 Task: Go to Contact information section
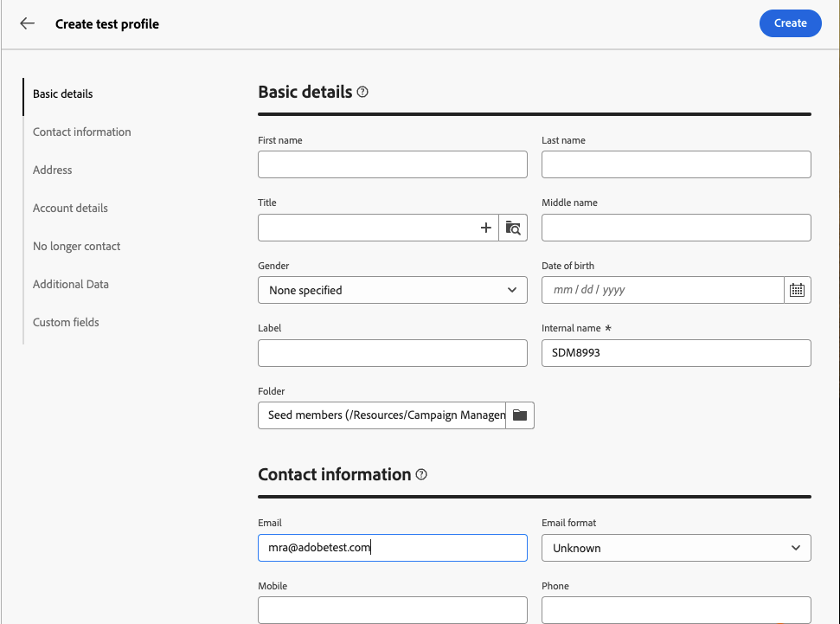[x=82, y=132]
